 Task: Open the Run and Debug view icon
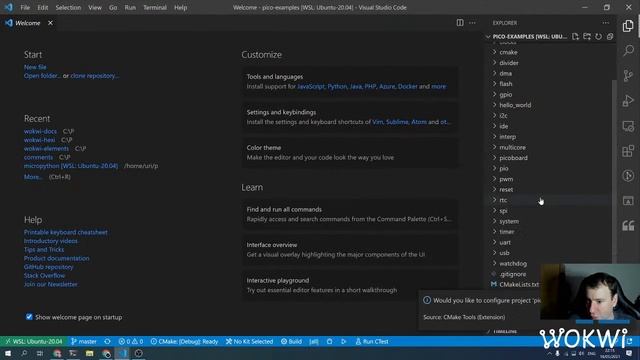coord(628,100)
